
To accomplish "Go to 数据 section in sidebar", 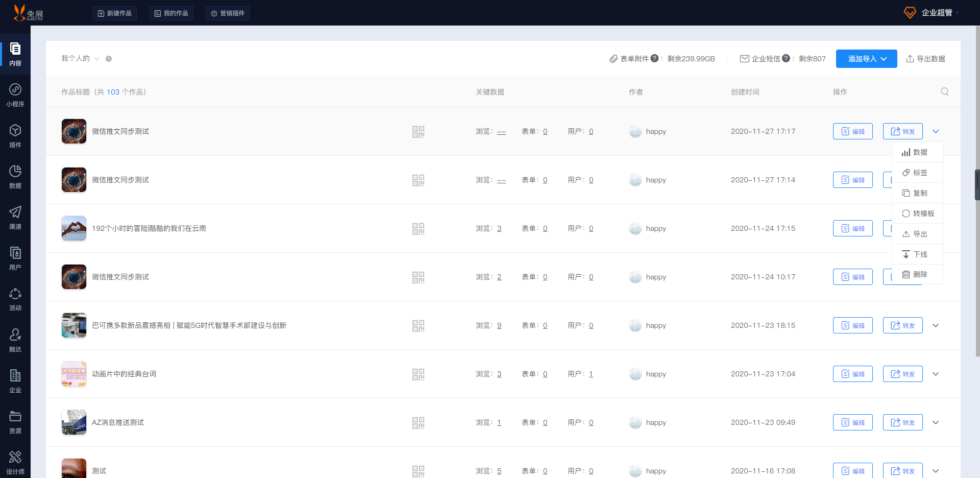I will point(15,177).
